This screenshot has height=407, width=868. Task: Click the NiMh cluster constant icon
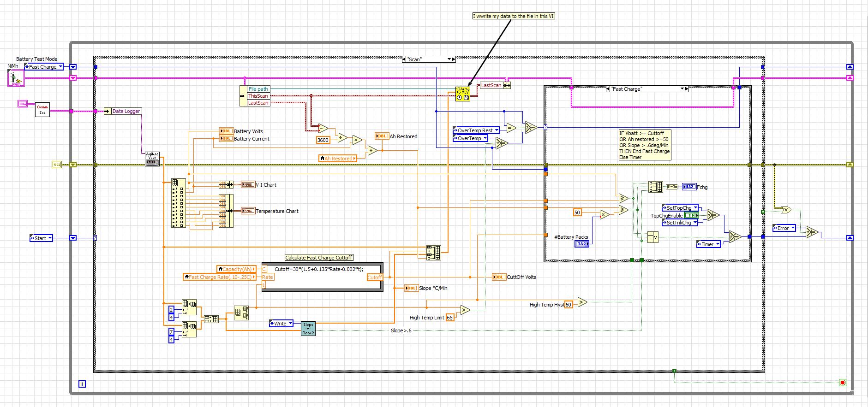(15, 77)
